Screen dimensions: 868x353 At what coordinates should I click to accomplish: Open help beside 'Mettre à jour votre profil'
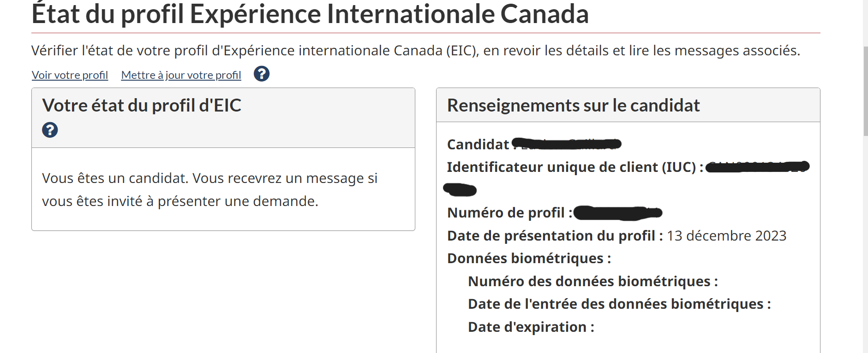point(261,74)
